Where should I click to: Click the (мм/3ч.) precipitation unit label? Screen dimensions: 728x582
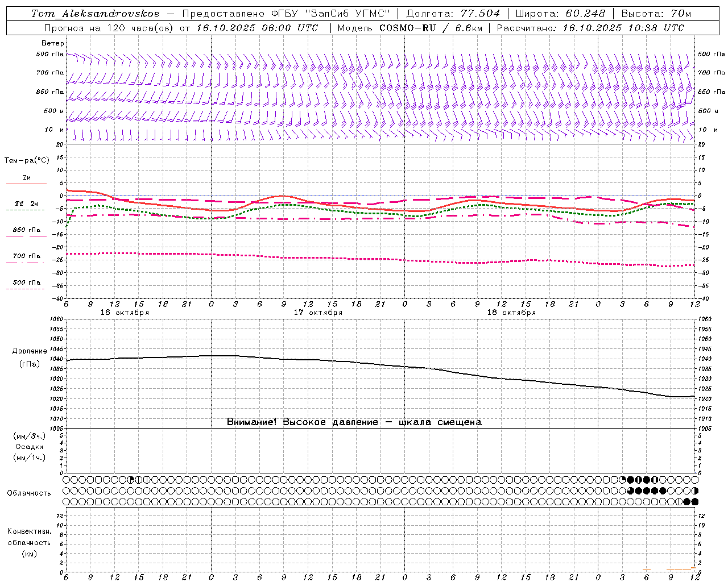tap(30, 436)
